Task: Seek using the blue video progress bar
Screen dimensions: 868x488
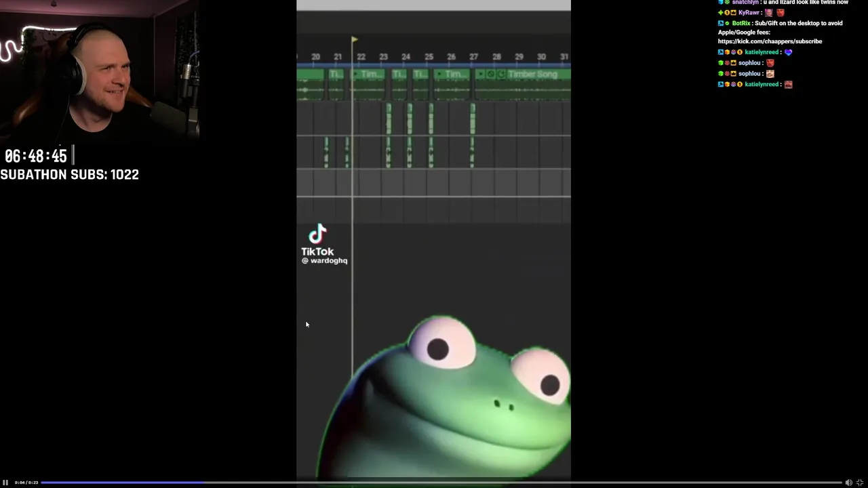Action: [x=442, y=483]
